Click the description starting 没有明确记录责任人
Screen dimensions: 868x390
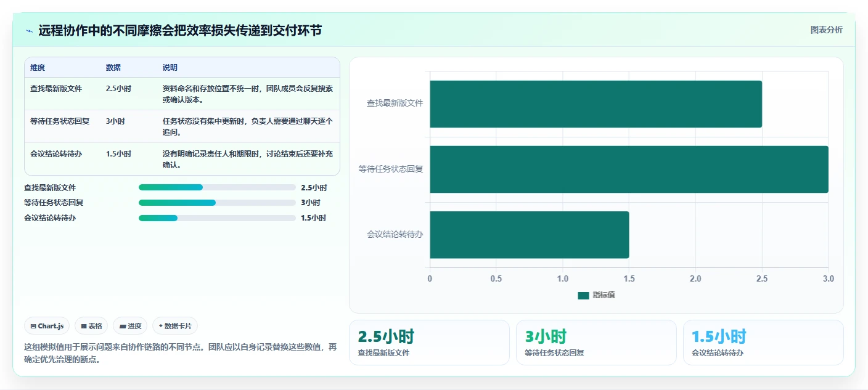[x=248, y=159]
